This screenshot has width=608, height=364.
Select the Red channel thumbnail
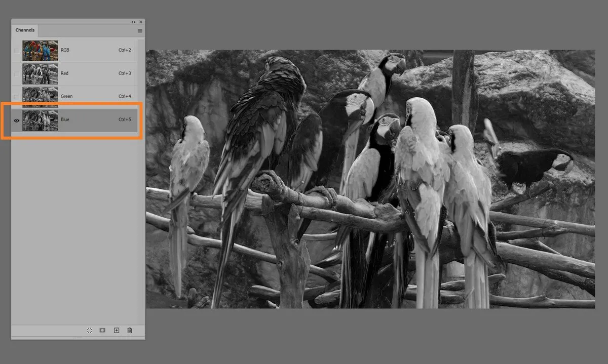point(40,73)
